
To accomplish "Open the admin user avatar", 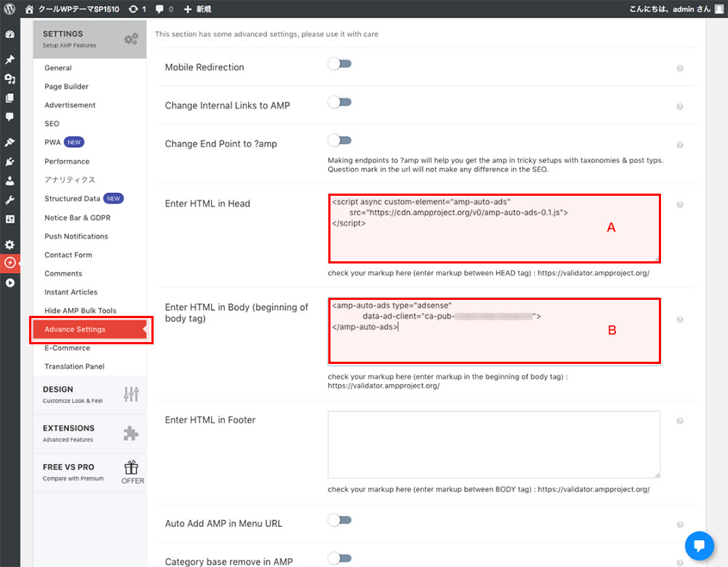I will [x=719, y=9].
